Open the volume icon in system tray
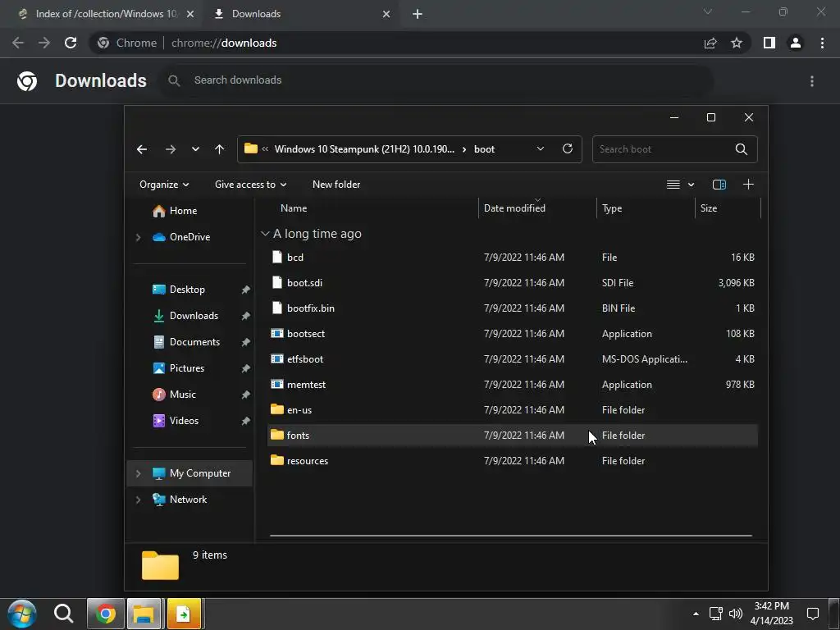840x630 pixels. pyautogui.click(x=736, y=614)
